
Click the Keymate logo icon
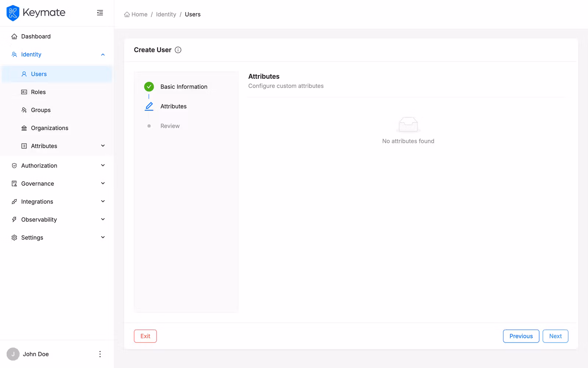click(13, 13)
